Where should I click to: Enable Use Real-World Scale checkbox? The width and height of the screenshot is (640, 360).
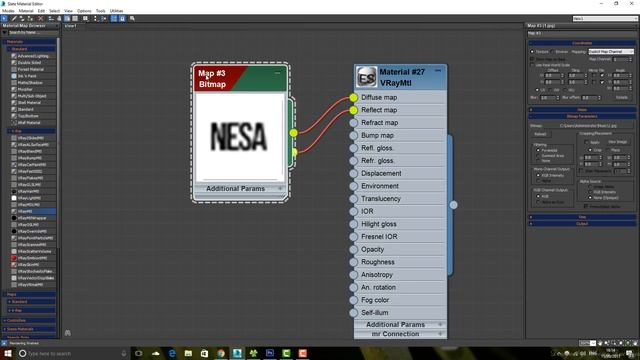(x=532, y=65)
